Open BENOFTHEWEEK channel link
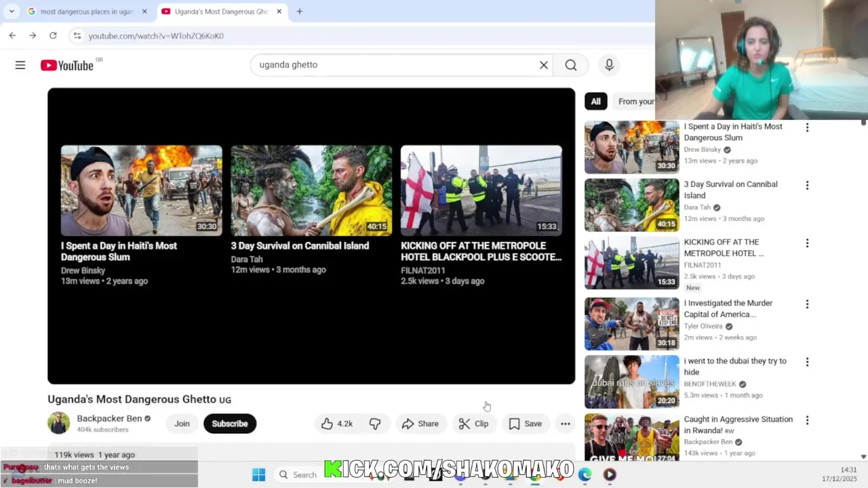 pos(709,384)
